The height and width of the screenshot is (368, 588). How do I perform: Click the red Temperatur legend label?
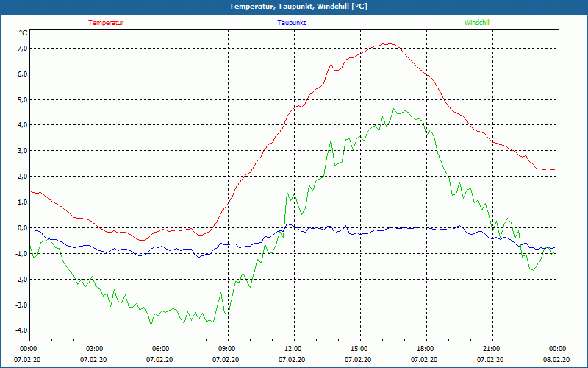click(106, 23)
